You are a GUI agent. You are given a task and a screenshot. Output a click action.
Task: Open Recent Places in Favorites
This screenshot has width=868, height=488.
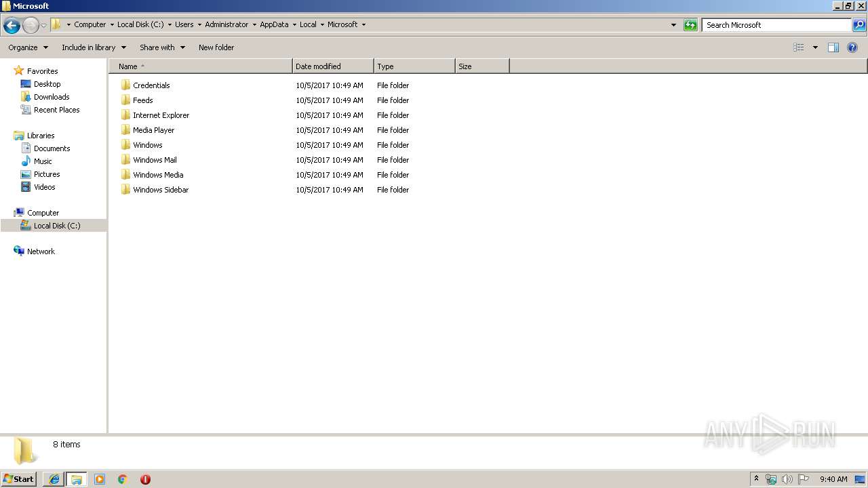(56, 110)
